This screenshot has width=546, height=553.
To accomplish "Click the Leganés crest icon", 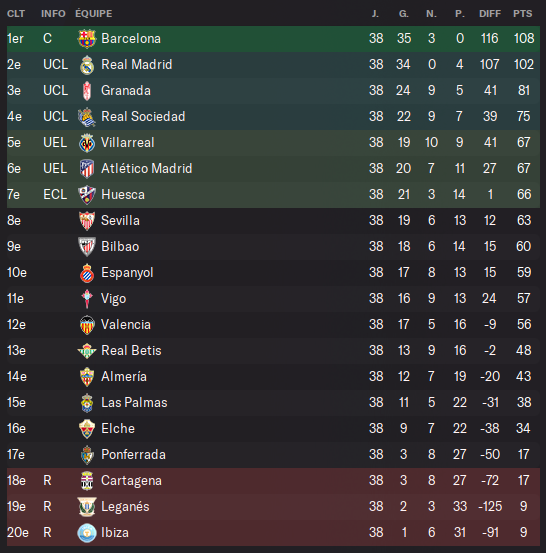I will (87, 507).
